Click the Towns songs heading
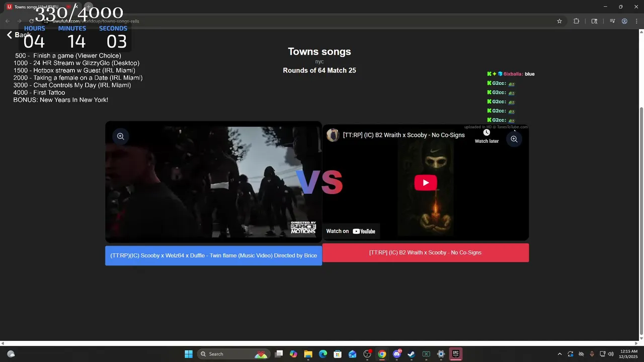 (319, 51)
